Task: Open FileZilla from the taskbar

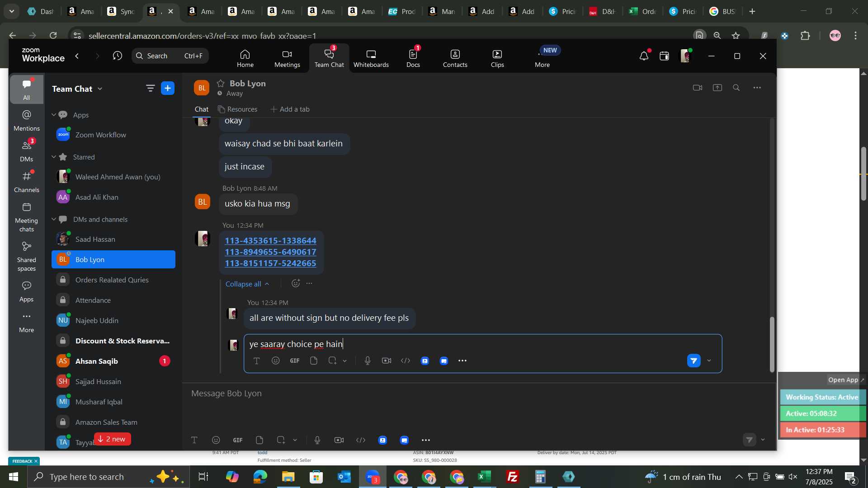Action: pos(513,477)
